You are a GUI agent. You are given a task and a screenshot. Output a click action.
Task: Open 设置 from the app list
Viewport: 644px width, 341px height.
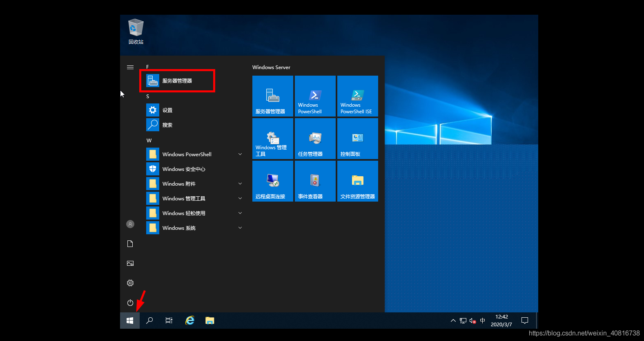click(167, 110)
